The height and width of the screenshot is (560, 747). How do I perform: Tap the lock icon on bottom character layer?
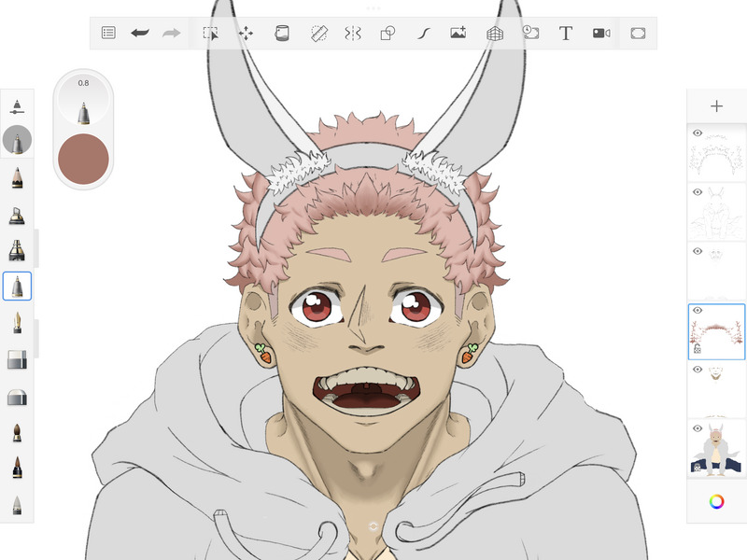tap(697, 468)
